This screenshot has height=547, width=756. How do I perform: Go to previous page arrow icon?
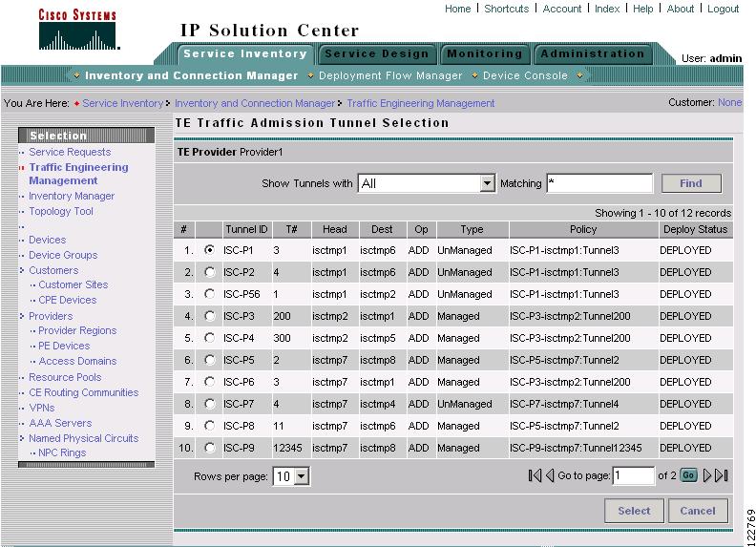550,475
